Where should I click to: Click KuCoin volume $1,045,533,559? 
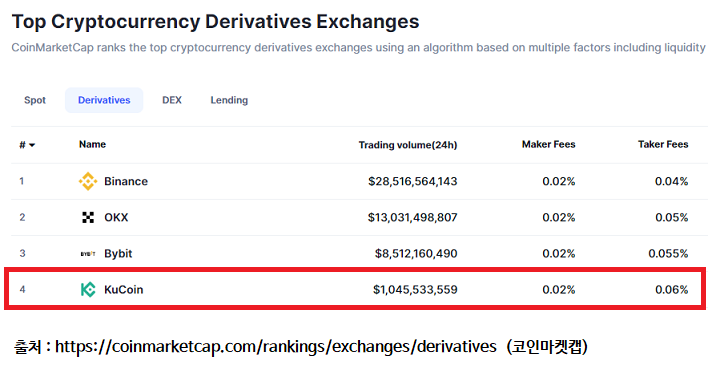(x=415, y=290)
